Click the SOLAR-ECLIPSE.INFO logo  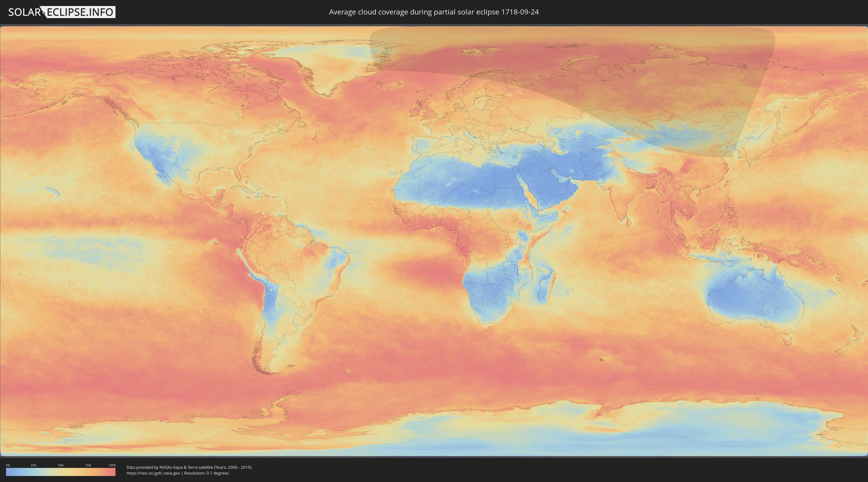(62, 12)
